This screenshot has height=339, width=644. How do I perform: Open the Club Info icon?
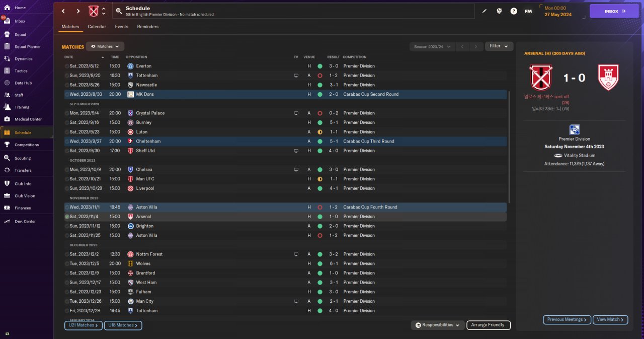pos(7,184)
